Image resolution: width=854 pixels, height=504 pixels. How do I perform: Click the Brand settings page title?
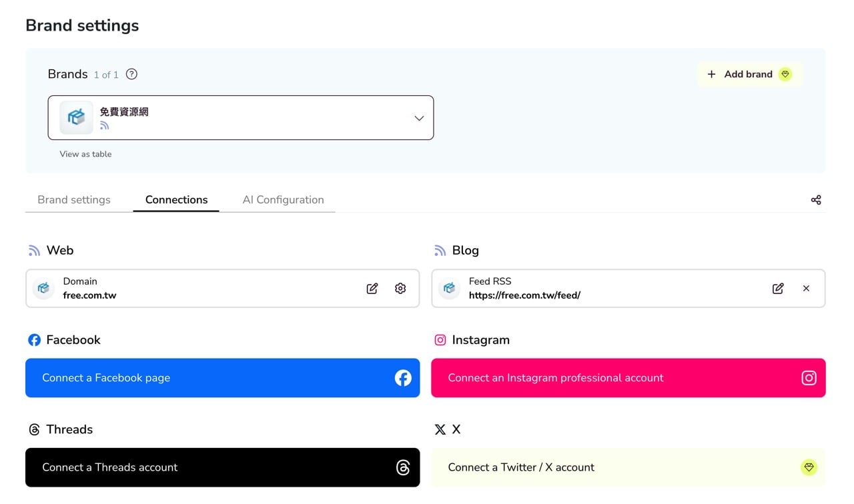click(x=82, y=25)
